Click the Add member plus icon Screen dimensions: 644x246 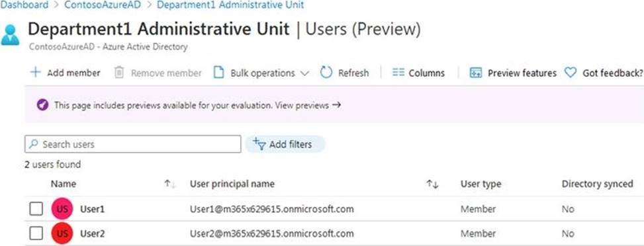[x=36, y=73]
